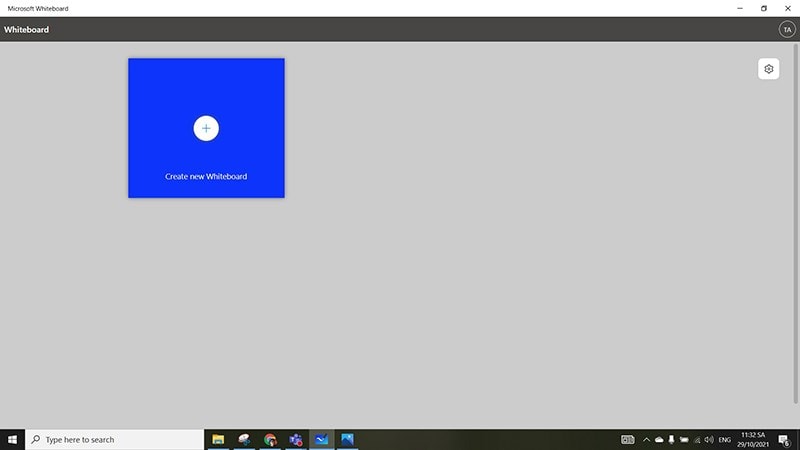This screenshot has width=800, height=450.
Task: Click the volume speaker icon
Action: [x=709, y=439]
